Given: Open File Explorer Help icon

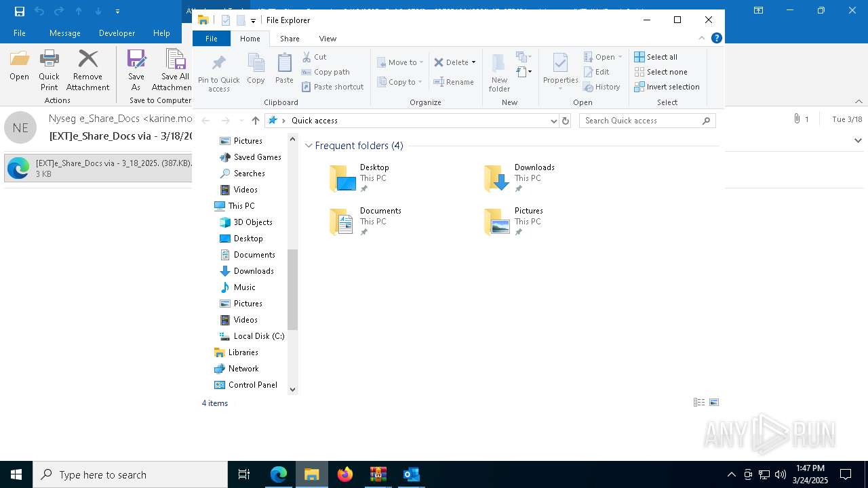Looking at the screenshot, I should coord(716,39).
